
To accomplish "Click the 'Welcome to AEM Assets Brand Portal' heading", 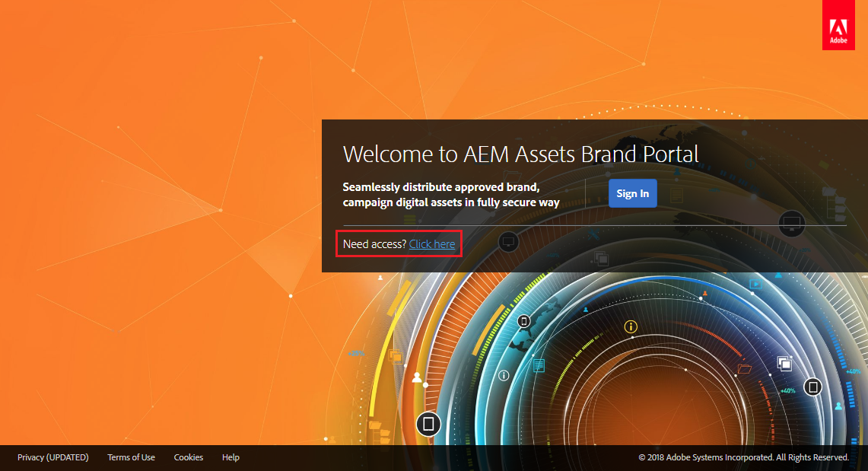I will pyautogui.click(x=521, y=154).
